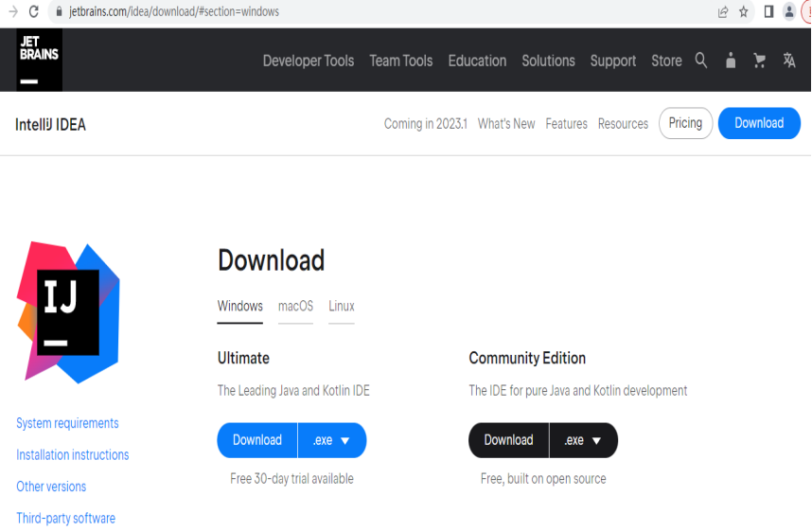Click the IntelliJ IDEA IJ logo image
Image resolution: width=812 pixels, height=531 pixels.
68,312
